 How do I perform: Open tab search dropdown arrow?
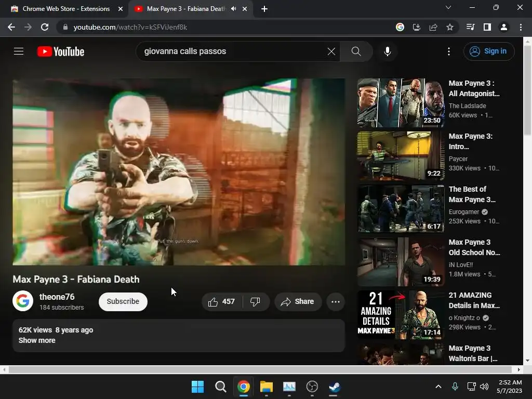tap(448, 7)
